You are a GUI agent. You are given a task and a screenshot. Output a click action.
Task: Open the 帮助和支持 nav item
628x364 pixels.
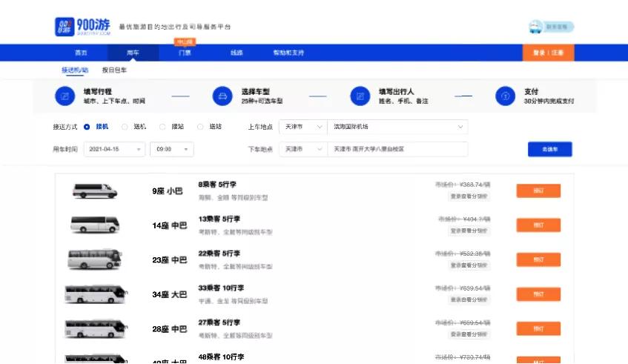(x=288, y=53)
